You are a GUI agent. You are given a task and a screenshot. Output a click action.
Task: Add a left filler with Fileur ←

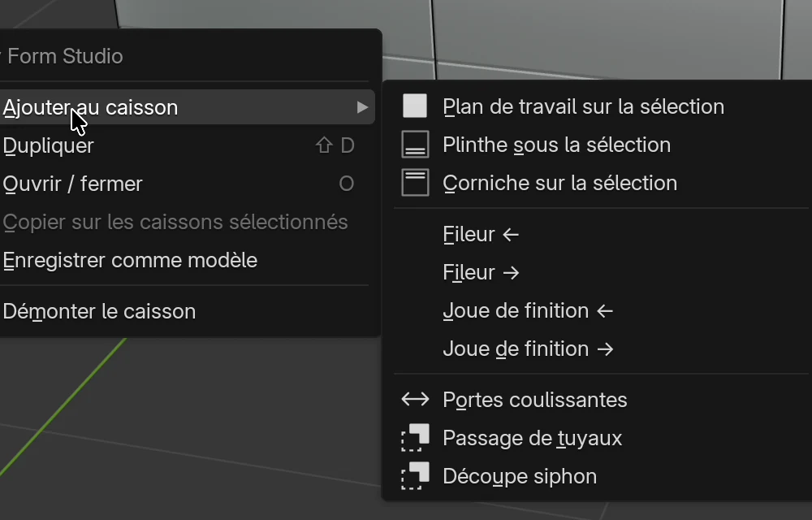click(600, 234)
